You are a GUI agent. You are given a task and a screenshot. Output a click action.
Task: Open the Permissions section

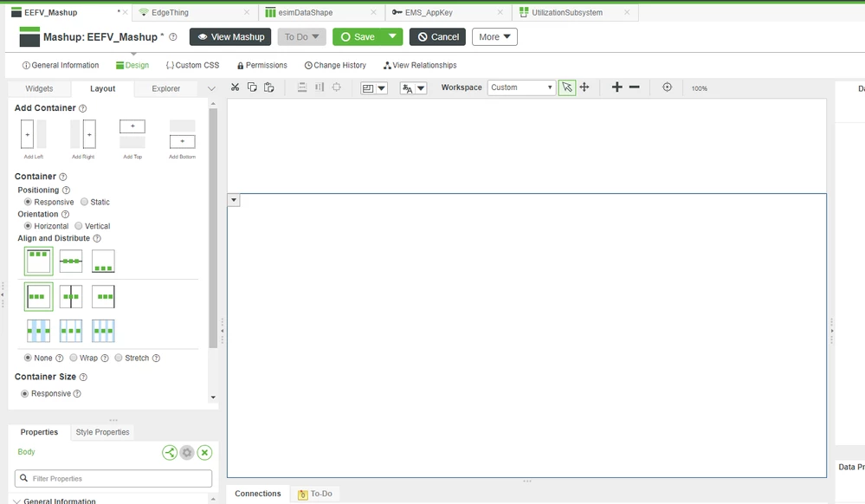pyautogui.click(x=262, y=65)
